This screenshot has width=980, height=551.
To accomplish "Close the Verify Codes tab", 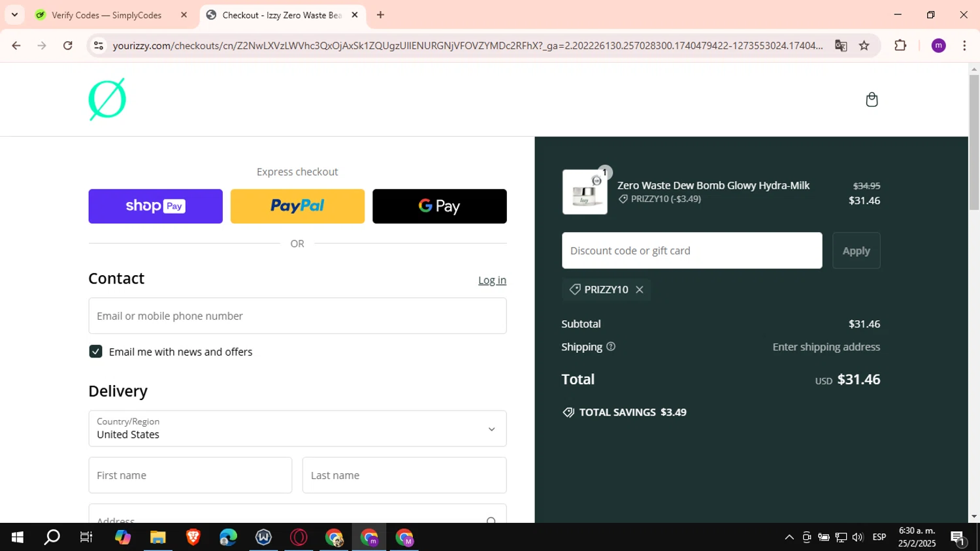I will (184, 14).
